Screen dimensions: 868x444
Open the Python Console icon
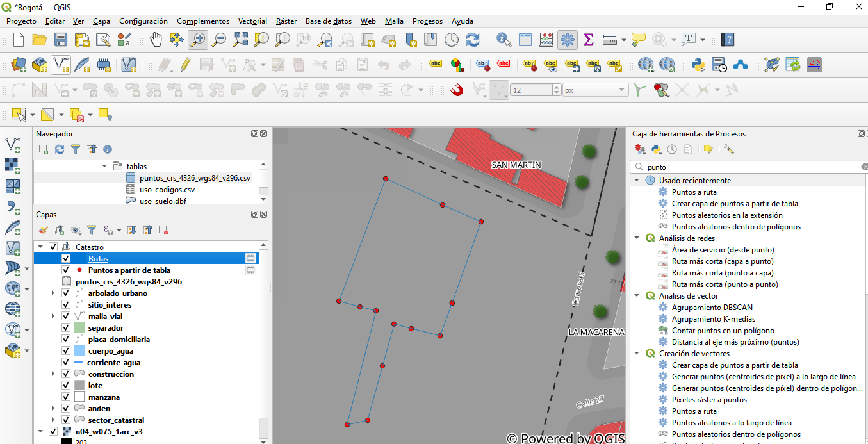(x=699, y=65)
